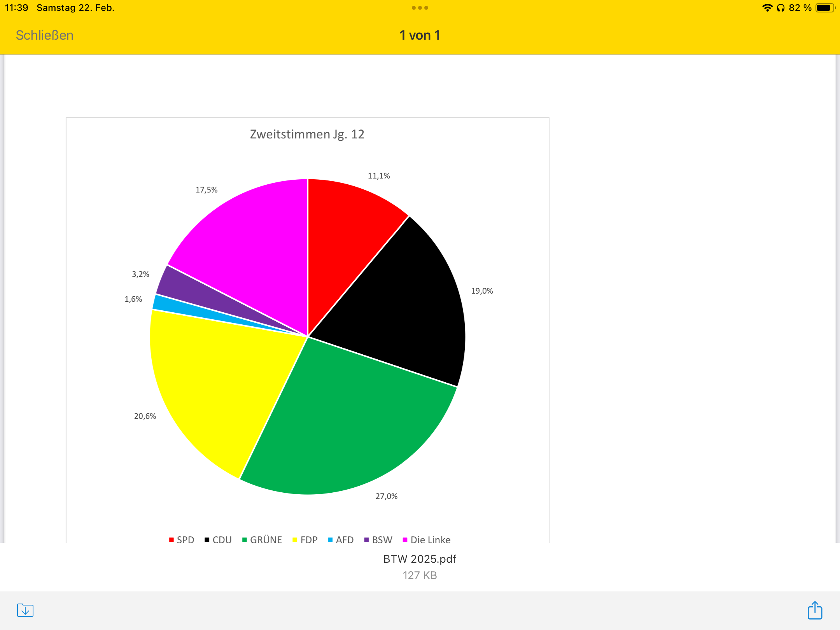
Task: Click the file name 'BTW 2025.pdf'
Action: [x=420, y=559]
